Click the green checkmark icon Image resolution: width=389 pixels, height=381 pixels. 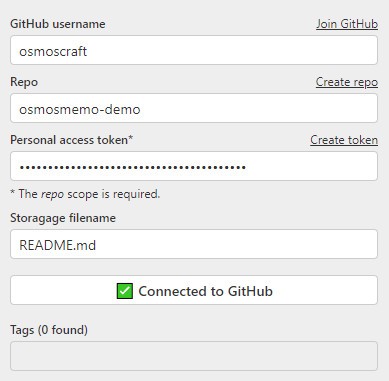(x=125, y=291)
